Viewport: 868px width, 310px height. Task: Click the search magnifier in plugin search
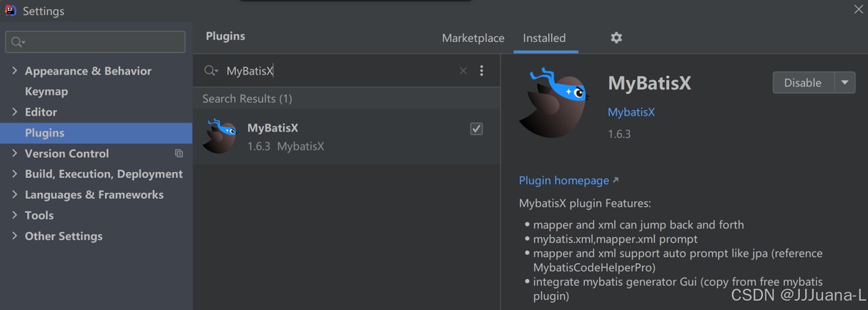210,71
